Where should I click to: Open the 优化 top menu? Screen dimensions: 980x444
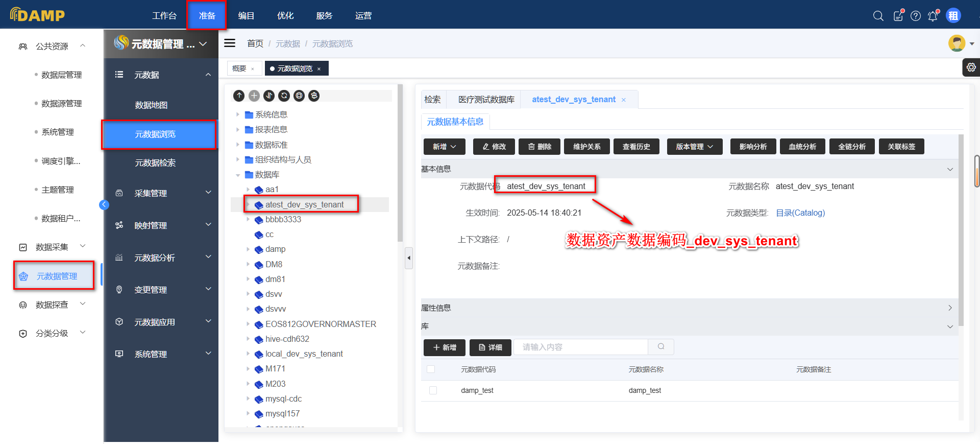(285, 16)
